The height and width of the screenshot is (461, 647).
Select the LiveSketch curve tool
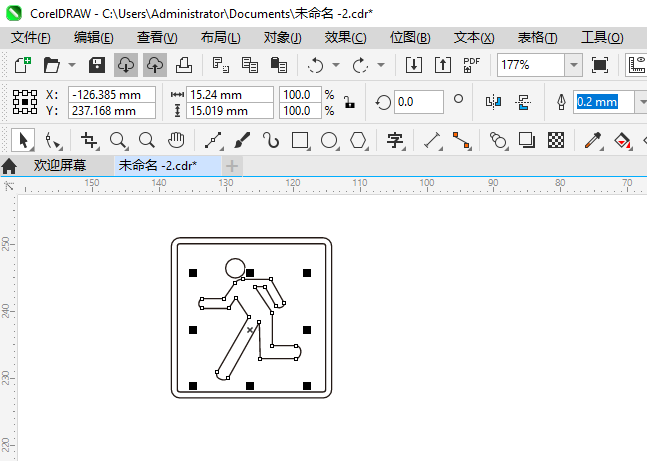(271, 140)
